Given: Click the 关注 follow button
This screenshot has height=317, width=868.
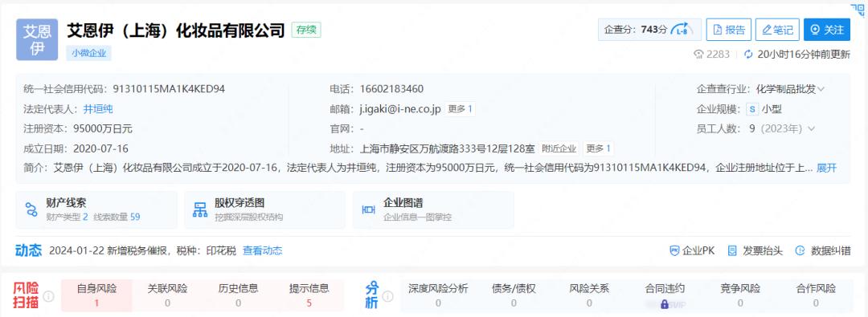Looking at the screenshot, I should click(826, 30).
